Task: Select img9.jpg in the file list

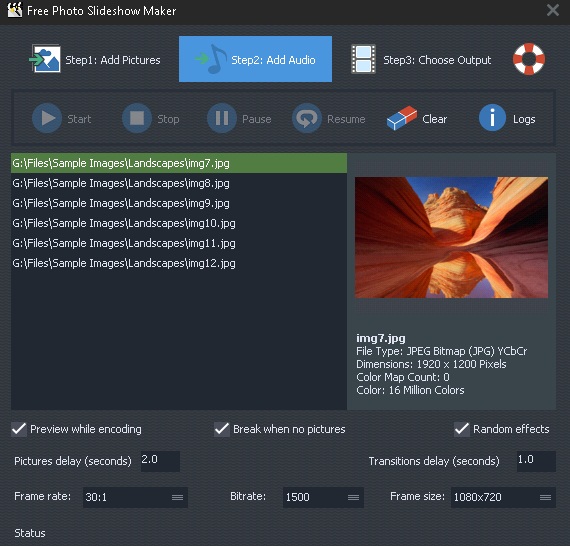Action: 179,203
